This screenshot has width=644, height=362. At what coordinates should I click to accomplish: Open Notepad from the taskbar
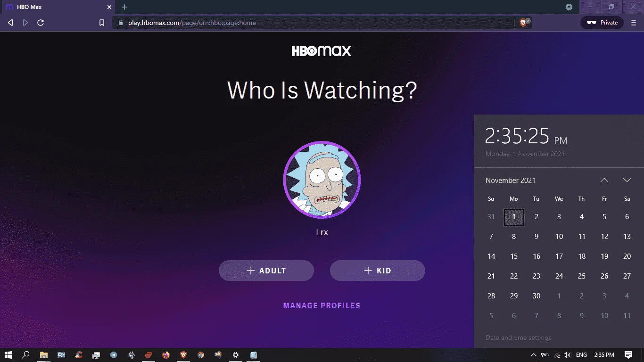click(253, 354)
